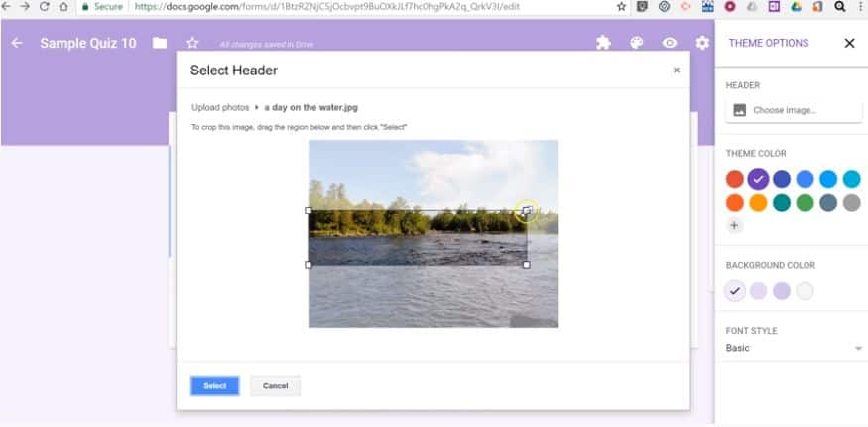Image resolution: width=868 pixels, height=427 pixels.
Task: Close the Select Header dialog
Action: coord(676,71)
